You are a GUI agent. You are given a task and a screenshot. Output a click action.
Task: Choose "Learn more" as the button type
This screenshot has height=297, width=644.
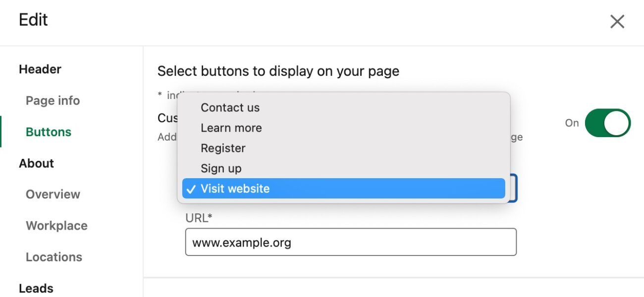231,128
